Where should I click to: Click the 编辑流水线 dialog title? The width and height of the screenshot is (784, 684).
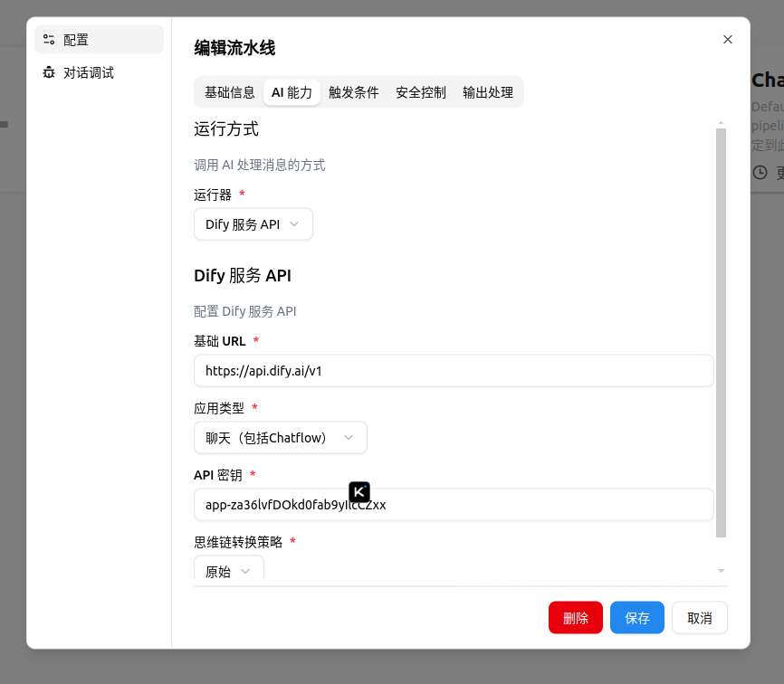pos(234,48)
